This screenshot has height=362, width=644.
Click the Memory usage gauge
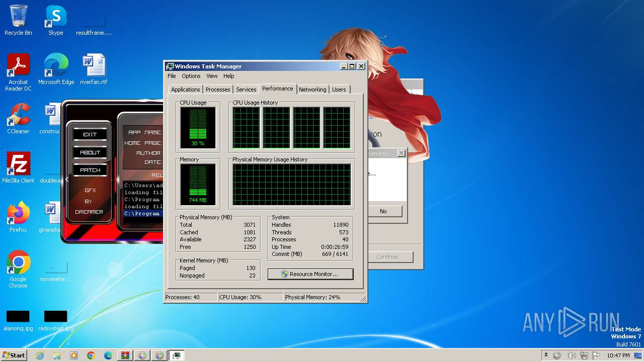(198, 185)
